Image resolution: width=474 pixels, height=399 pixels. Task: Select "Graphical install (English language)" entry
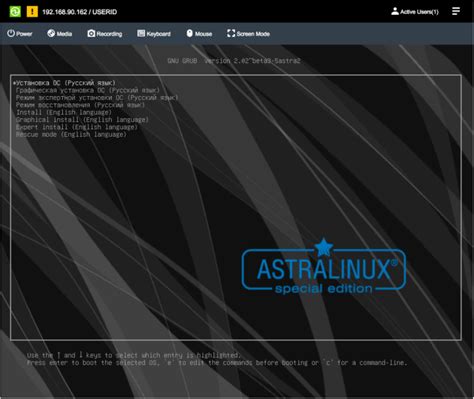point(82,120)
